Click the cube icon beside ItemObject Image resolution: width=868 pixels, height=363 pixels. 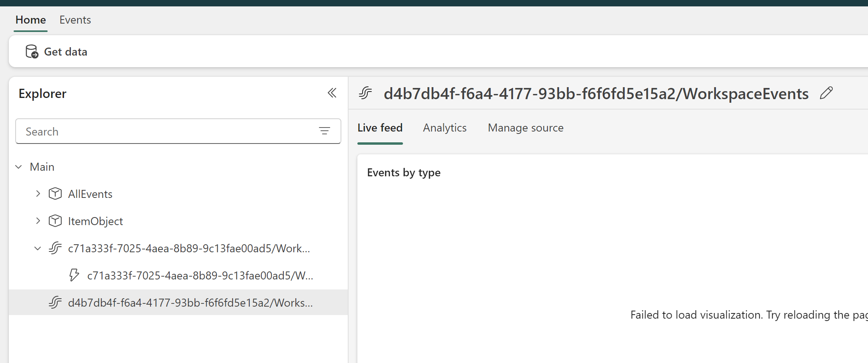point(55,221)
